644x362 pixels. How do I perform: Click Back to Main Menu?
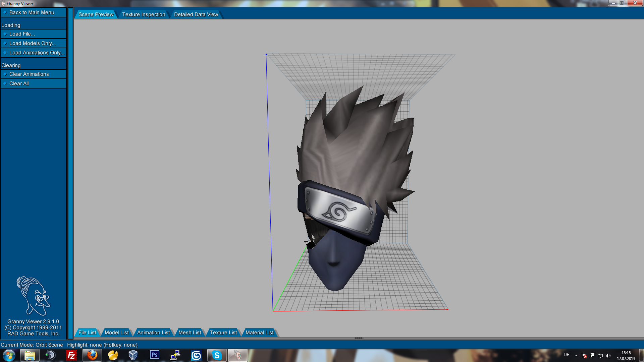[x=34, y=12]
